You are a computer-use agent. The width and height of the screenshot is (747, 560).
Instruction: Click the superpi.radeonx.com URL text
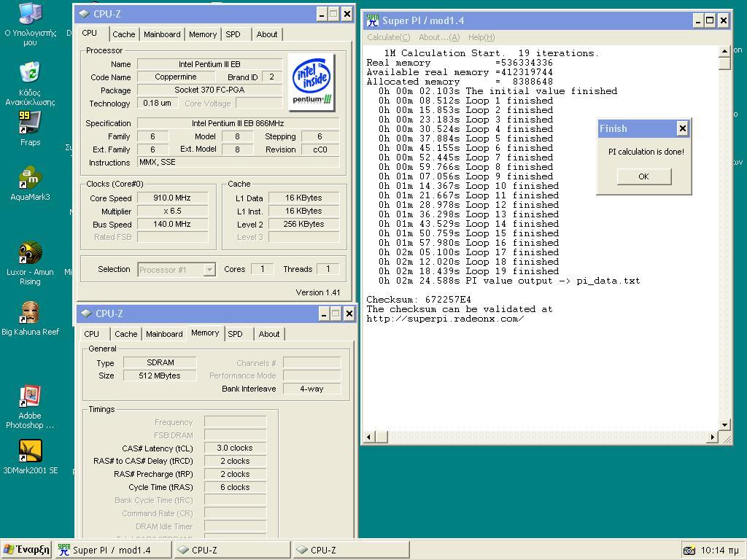[x=445, y=319]
